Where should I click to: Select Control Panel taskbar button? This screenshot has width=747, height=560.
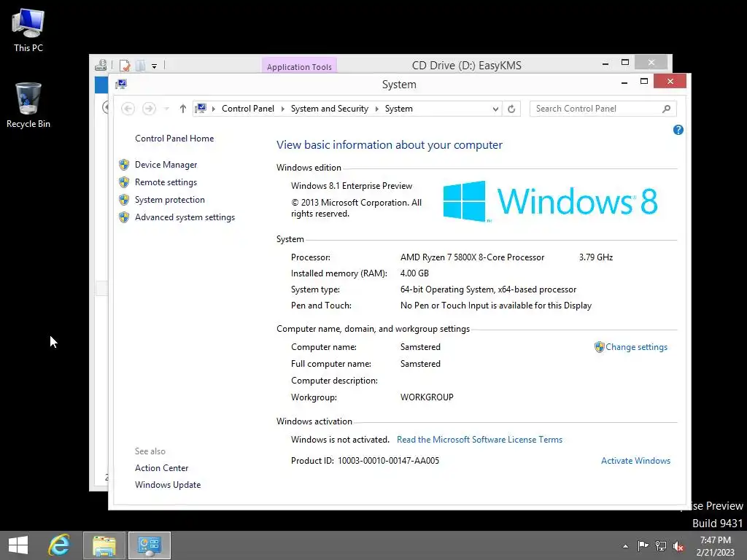[149, 545]
